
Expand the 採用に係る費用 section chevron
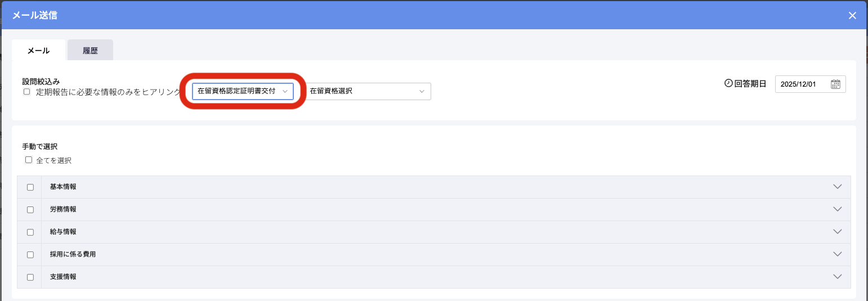click(837, 254)
